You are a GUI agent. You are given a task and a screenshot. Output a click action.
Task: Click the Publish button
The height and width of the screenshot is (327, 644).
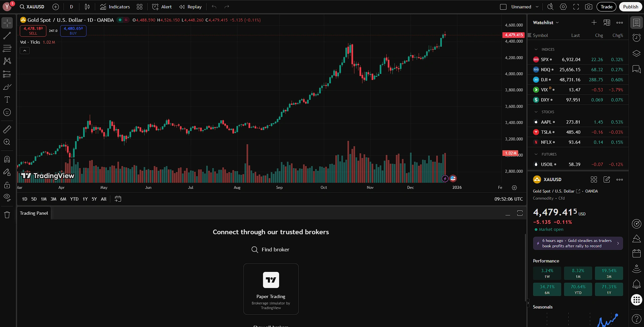[x=631, y=7]
